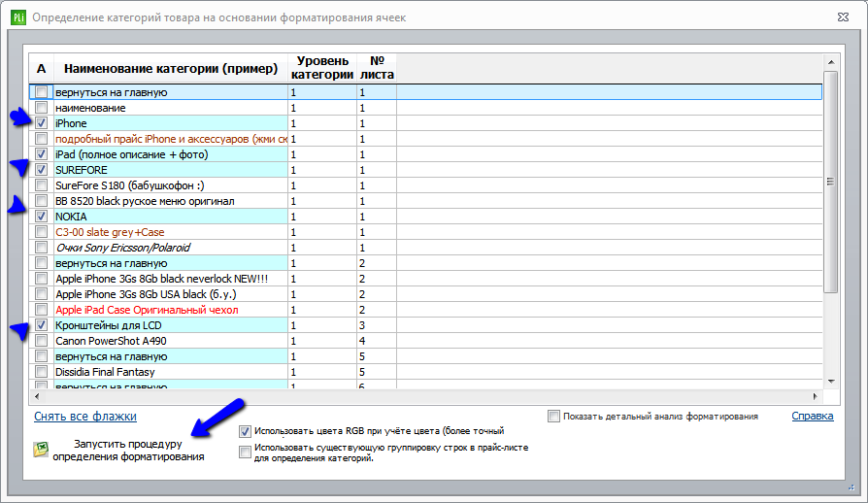The height and width of the screenshot is (503, 868).
Task: Select the подробный прайс iPhone и аксессуаров row
Action: 171,139
